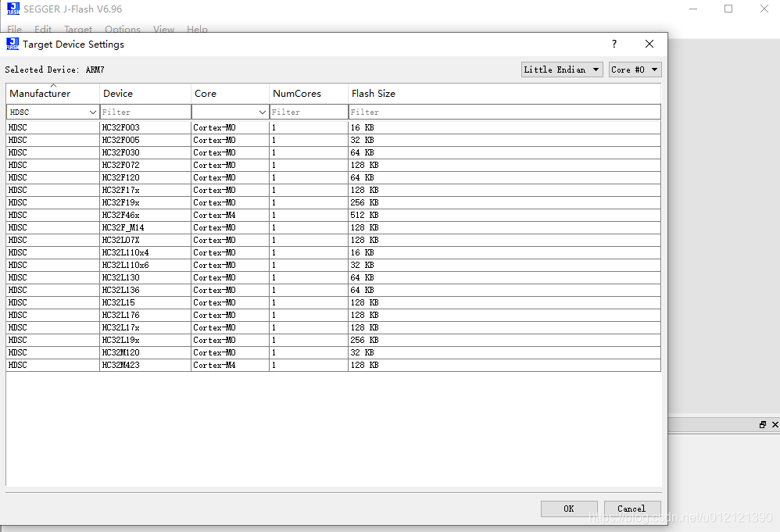
Task: Select the HC32L19x device row
Action: pyautogui.click(x=333, y=340)
